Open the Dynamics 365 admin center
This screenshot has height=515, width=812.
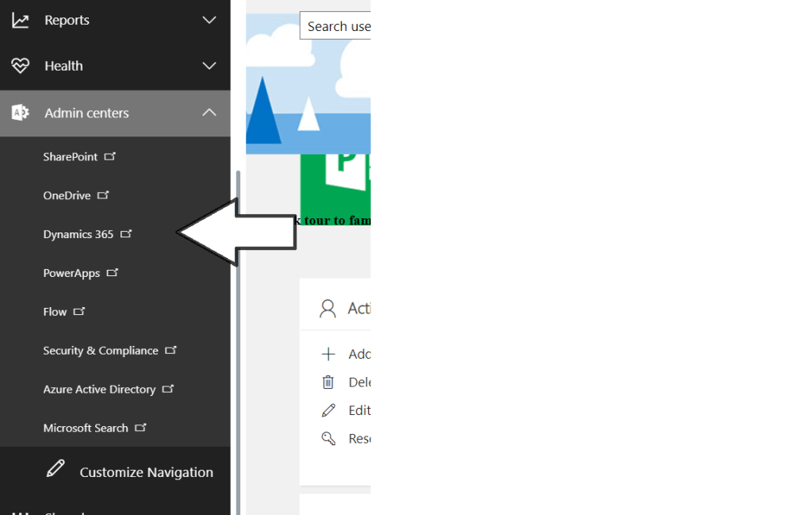coord(79,234)
